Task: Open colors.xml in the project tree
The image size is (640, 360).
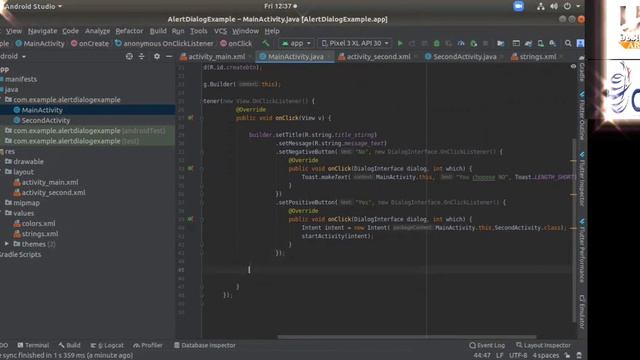Action: (35, 223)
